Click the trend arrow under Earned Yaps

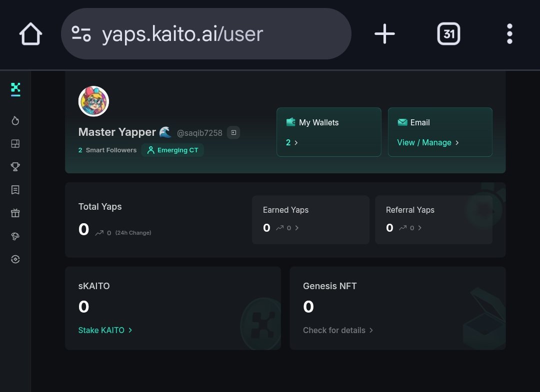[279, 228]
